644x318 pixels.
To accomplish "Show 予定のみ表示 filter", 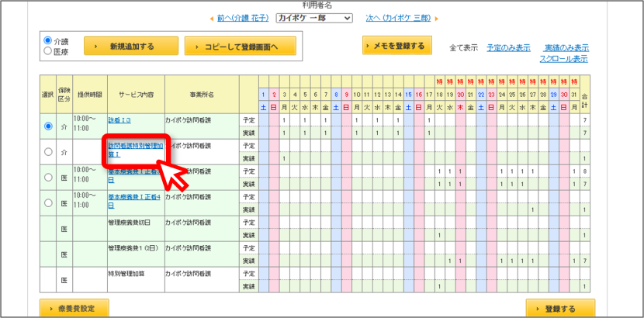I will (x=508, y=47).
